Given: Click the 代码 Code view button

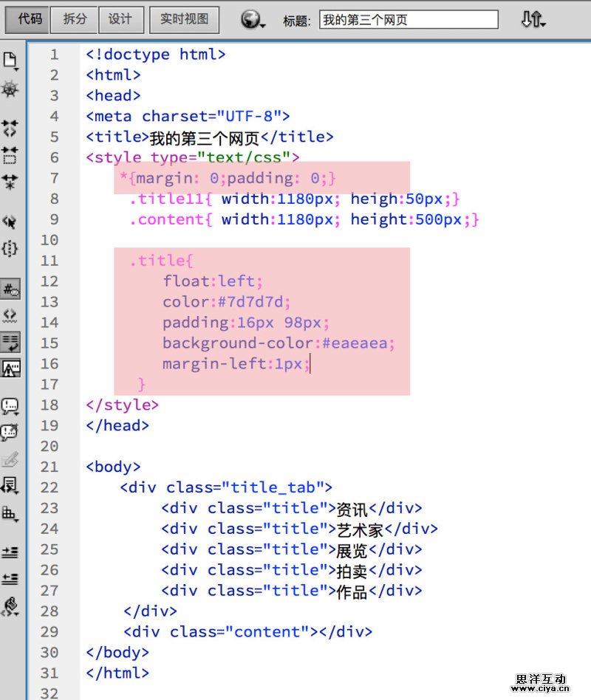Looking at the screenshot, I should [30, 20].
